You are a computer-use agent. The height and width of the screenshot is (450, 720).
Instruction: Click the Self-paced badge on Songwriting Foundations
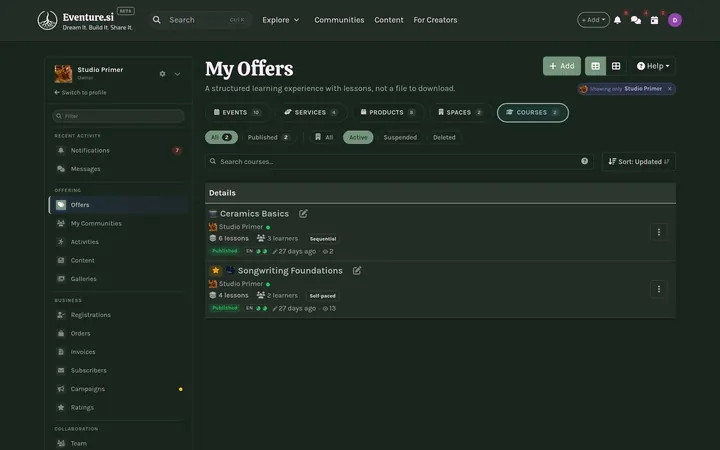tap(322, 296)
